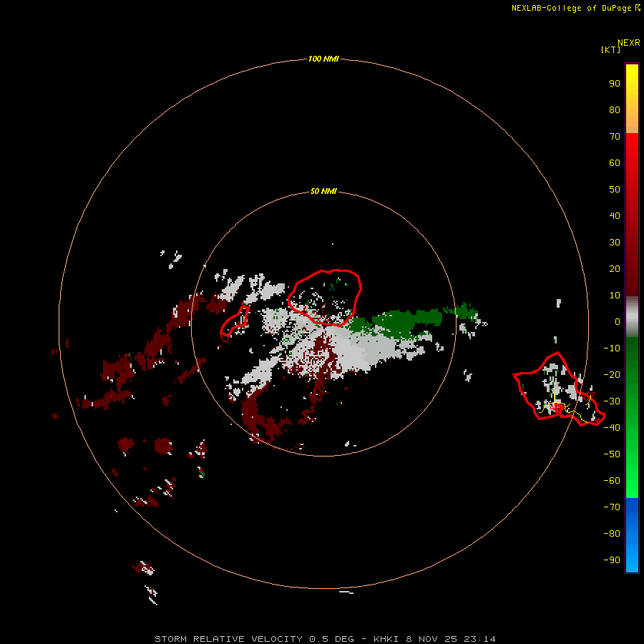Click the -90 value on velocity scale
The height and width of the screenshot is (644, 644).
(612, 560)
